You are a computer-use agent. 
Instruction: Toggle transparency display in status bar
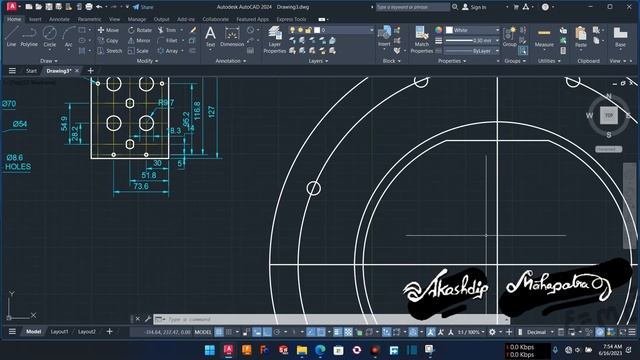pyautogui.click(x=348, y=332)
